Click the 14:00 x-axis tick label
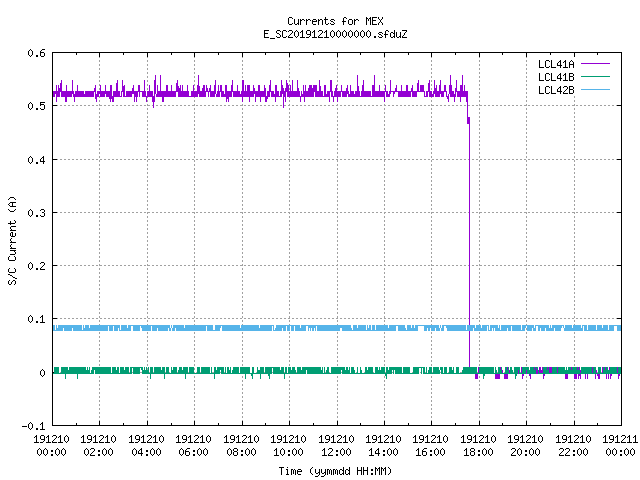This screenshot has width=640, height=480. [x=383, y=452]
